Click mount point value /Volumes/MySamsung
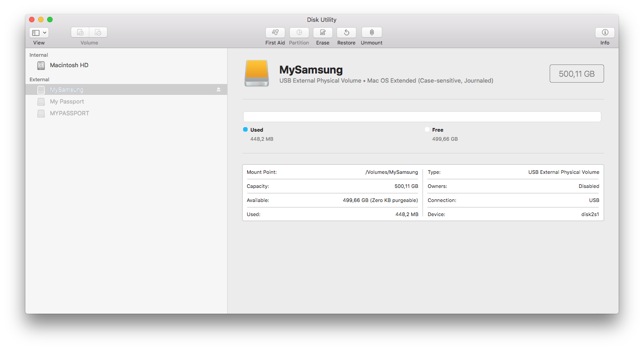644x350 pixels. (x=392, y=172)
